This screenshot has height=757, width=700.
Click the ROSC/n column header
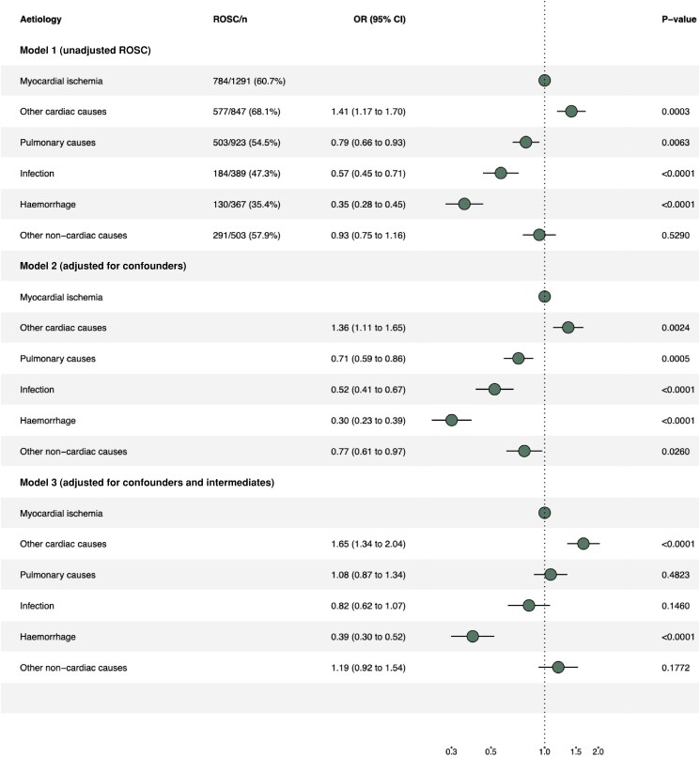[x=229, y=20]
